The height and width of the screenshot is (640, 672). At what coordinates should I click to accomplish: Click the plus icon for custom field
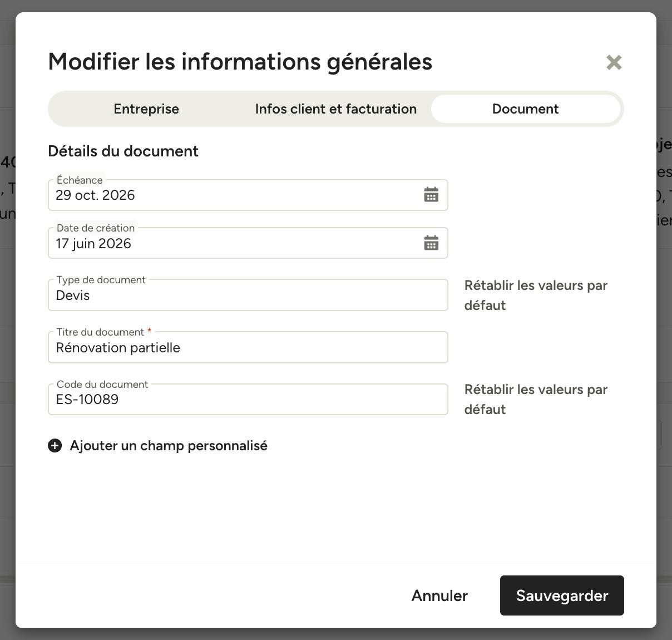click(55, 446)
